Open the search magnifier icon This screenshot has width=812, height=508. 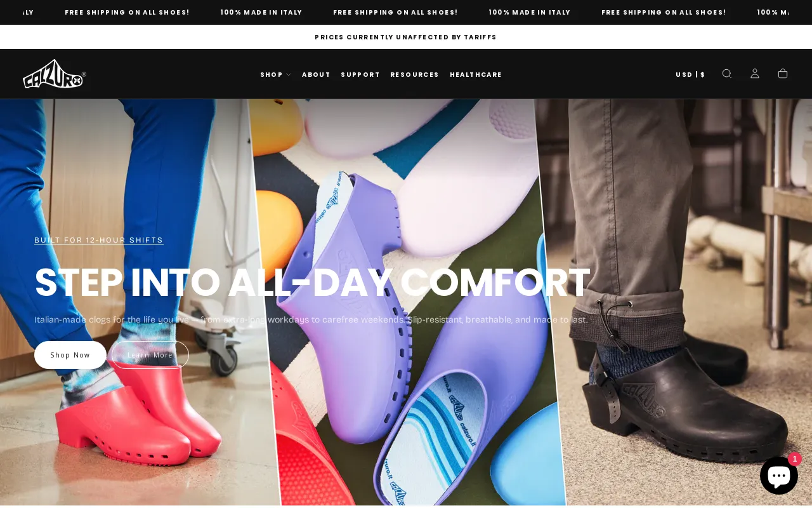point(727,74)
